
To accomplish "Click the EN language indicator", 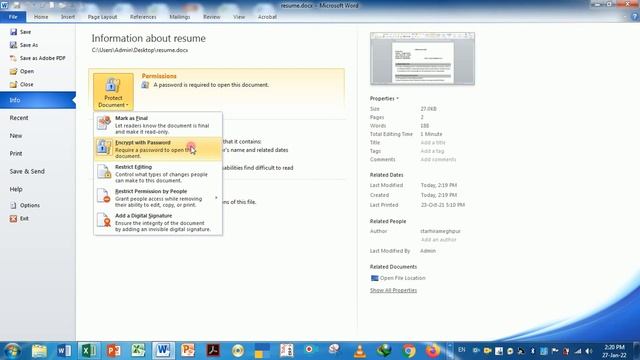I will [x=462, y=350].
